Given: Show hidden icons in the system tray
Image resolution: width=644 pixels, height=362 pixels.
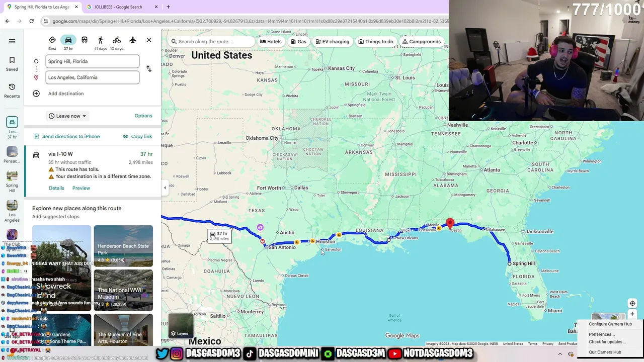Looking at the screenshot, I should [560, 354].
